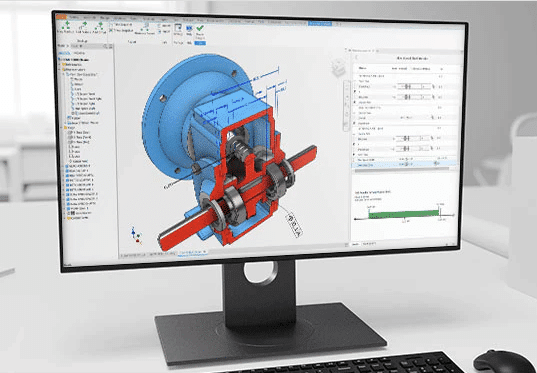Collapse the second folder node in the model tree
537x373 pixels.
(x=60, y=69)
